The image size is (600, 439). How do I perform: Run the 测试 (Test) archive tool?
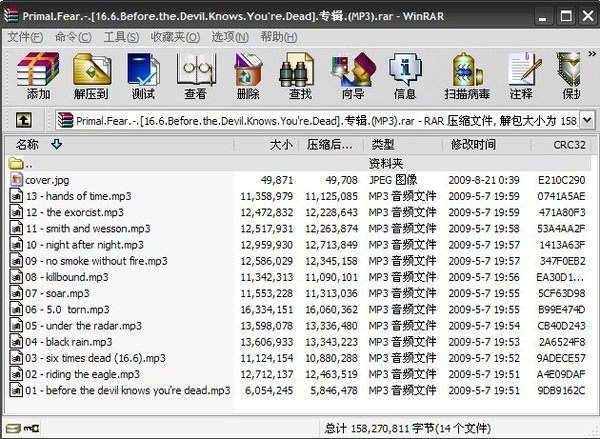(143, 76)
